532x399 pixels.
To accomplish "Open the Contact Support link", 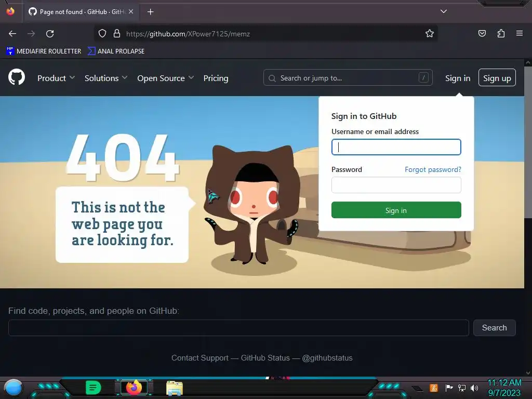I will point(200,358).
